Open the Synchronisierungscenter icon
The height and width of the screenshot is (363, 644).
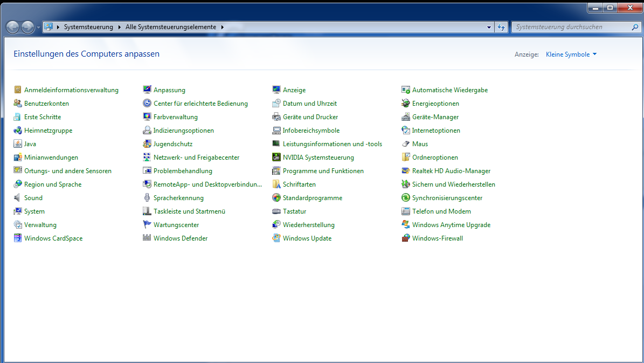(406, 198)
